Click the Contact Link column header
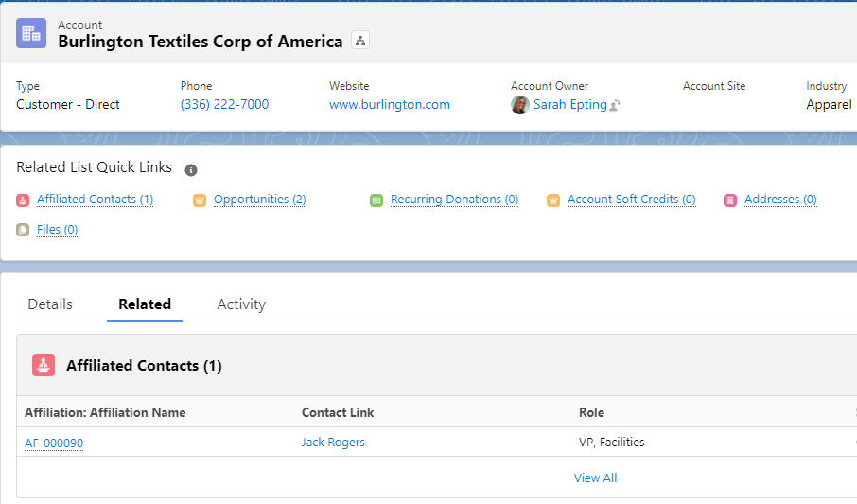This screenshot has width=857, height=504. (338, 412)
